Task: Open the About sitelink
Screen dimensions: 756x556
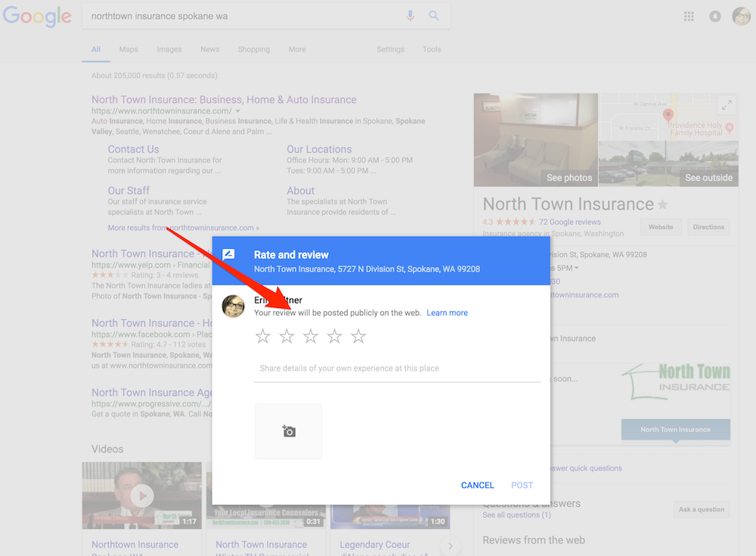Action: 300,191
